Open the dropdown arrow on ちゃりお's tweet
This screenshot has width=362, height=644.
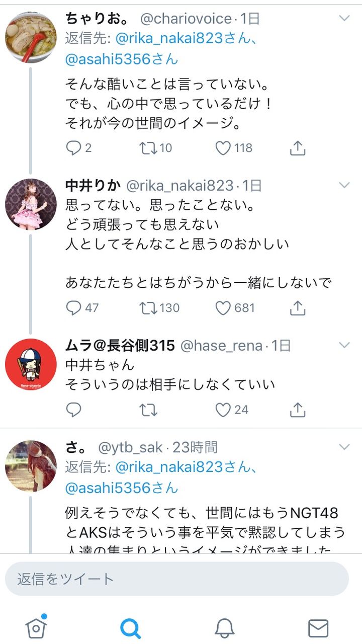tap(344, 19)
